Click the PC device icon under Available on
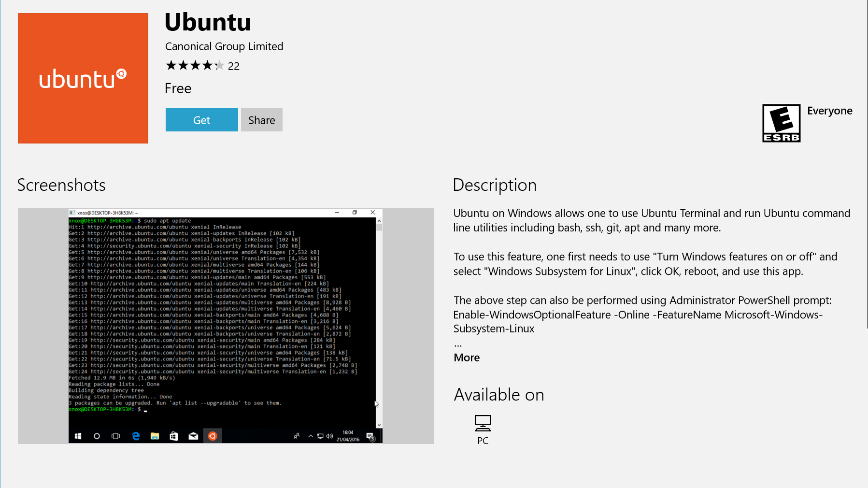The image size is (868, 488). 483,423
